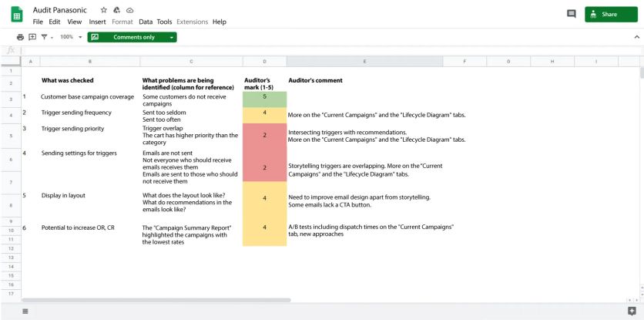This screenshot has width=644, height=320.
Task: Open the Insert menu
Action: [97, 22]
